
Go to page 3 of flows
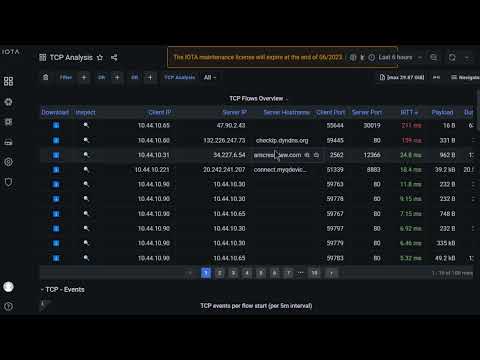tap(233, 273)
